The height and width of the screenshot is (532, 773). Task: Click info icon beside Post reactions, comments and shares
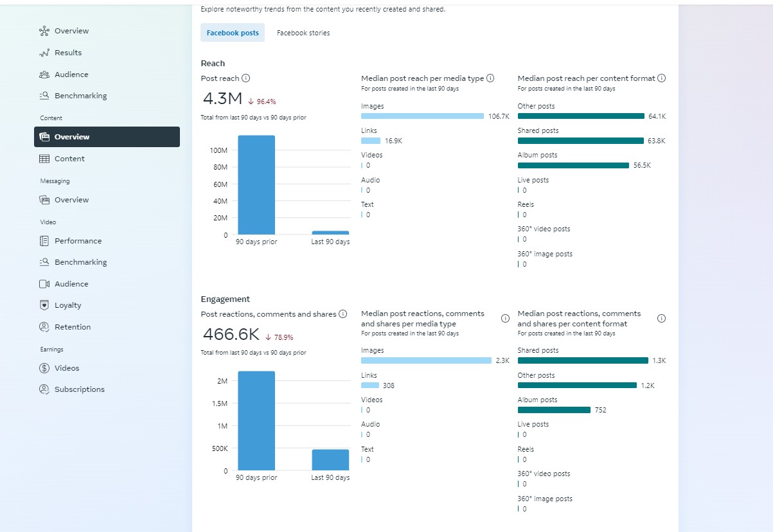pos(343,314)
